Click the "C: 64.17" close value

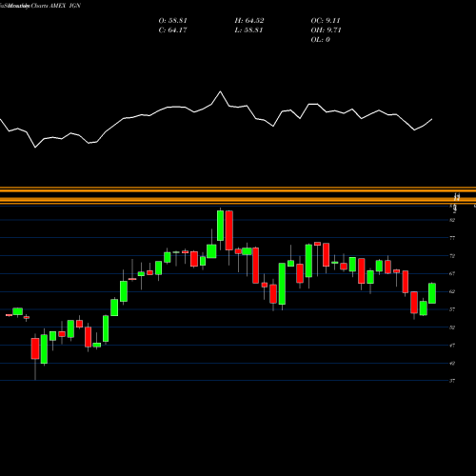(x=172, y=30)
